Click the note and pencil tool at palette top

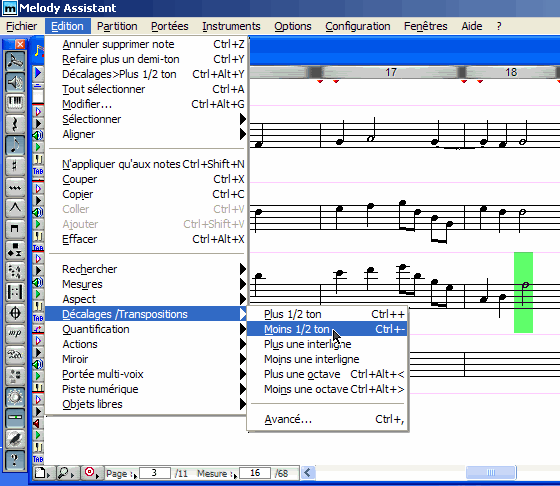tap(15, 61)
